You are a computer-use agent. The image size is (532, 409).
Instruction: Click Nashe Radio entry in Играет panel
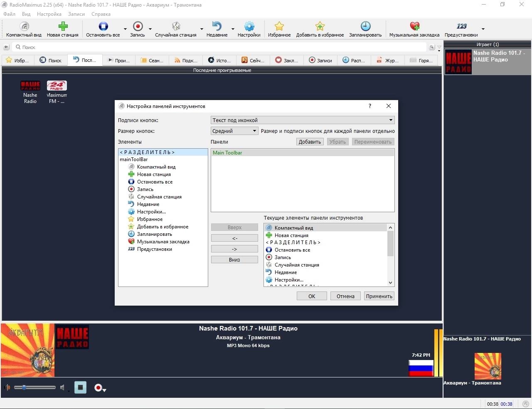click(488, 61)
